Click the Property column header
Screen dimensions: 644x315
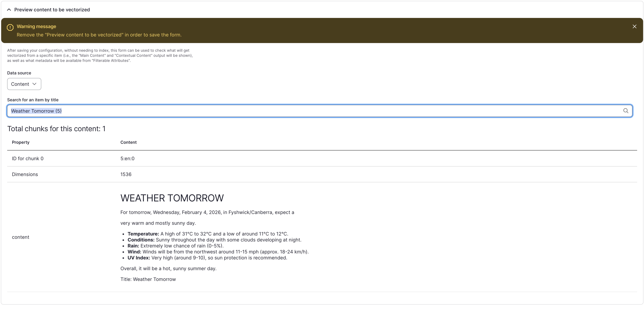click(x=20, y=142)
